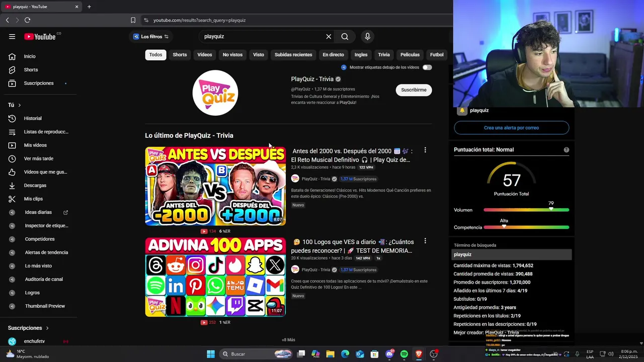Open options for 100 Logos video
The width and height of the screenshot is (644, 362).
coord(425,241)
